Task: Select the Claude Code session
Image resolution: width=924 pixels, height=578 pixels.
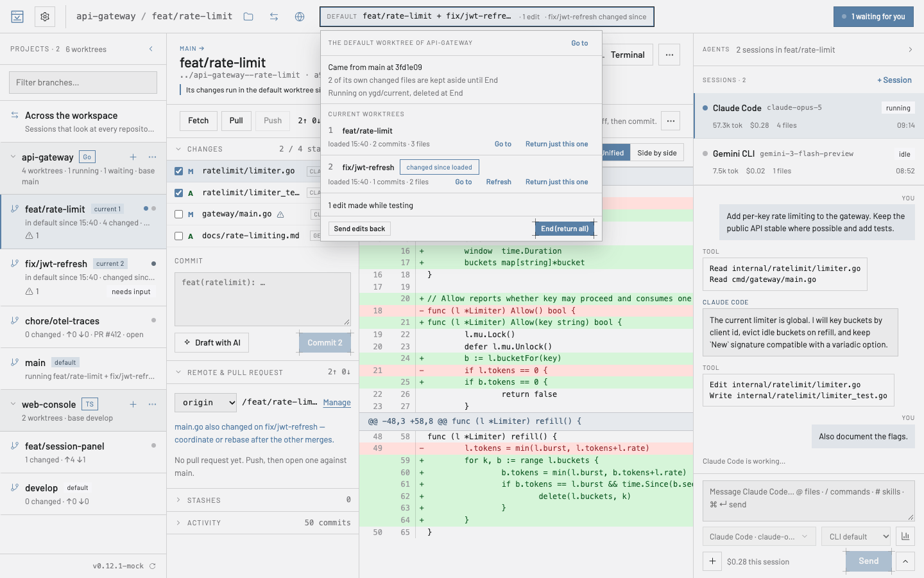Action: [809, 116]
